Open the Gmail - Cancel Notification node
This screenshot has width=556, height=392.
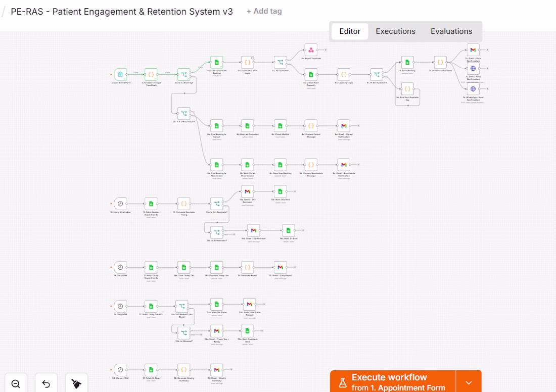(x=344, y=126)
